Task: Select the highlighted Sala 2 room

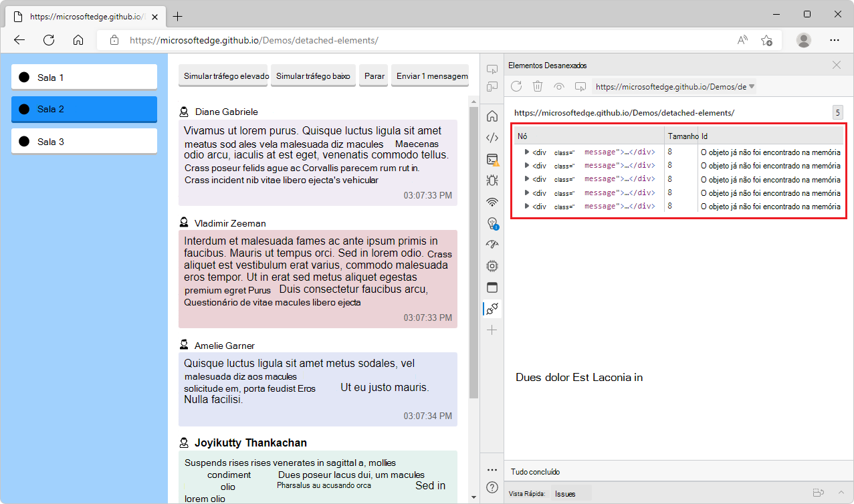Action: coord(84,109)
